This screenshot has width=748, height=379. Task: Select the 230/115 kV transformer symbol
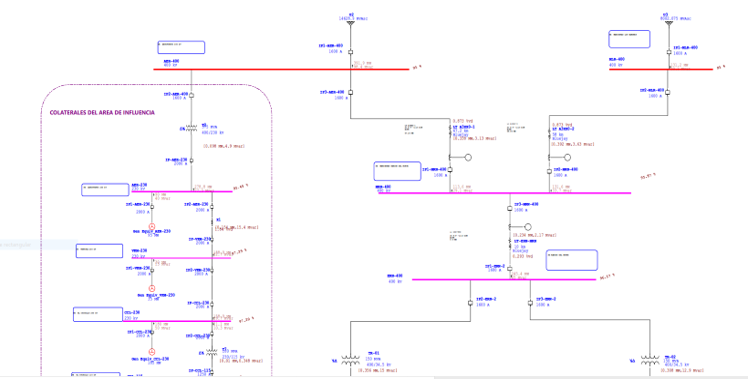coord(212,352)
